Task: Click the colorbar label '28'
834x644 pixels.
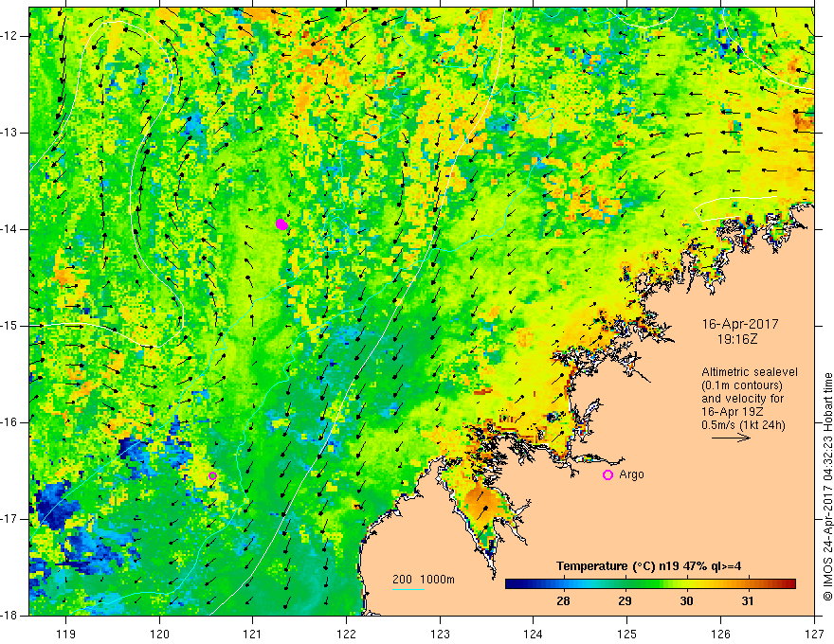Action: (x=563, y=601)
